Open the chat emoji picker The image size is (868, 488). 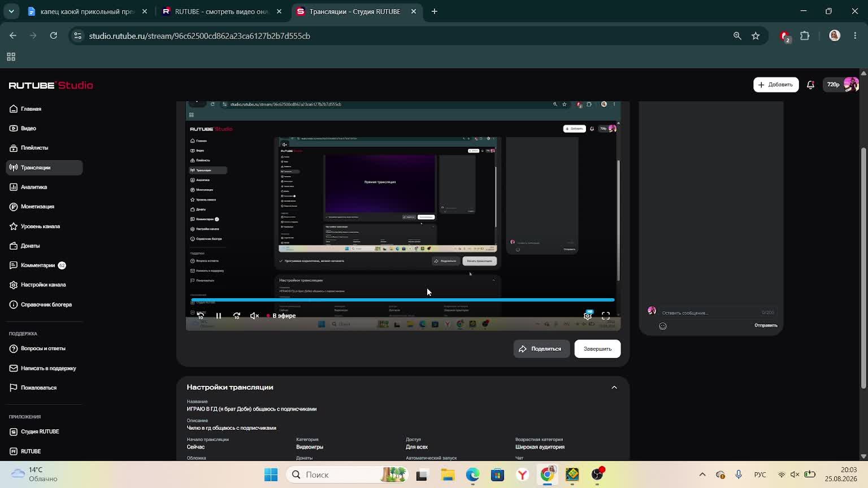pos(663,326)
